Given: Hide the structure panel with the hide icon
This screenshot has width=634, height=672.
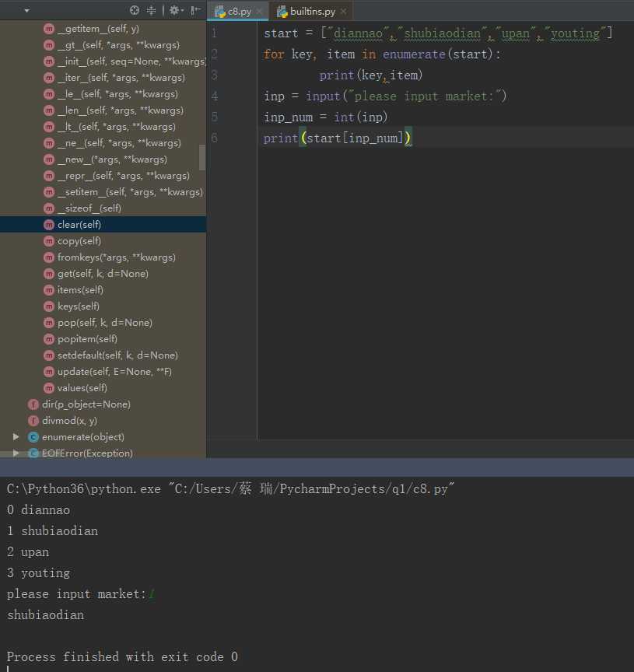Looking at the screenshot, I should pos(195,10).
